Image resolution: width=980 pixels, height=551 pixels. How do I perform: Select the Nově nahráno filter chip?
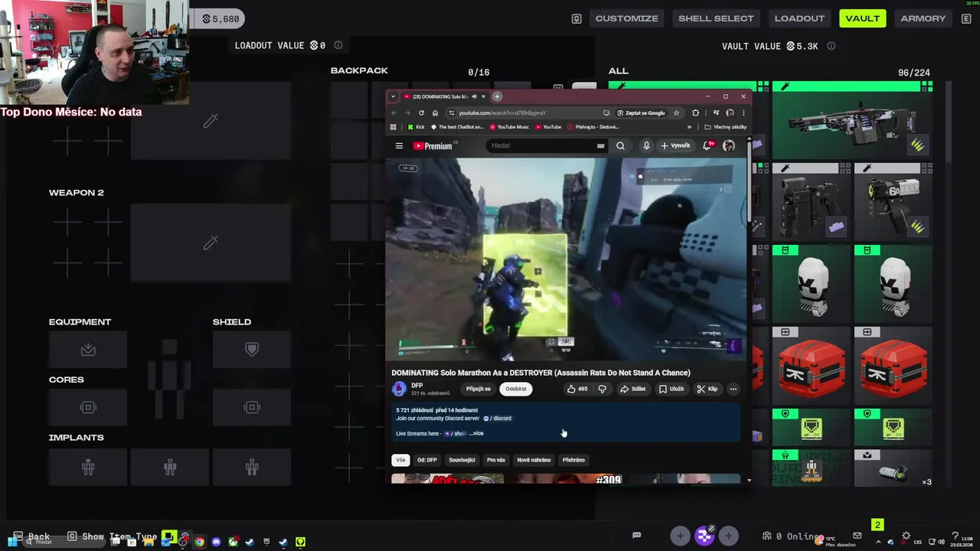coord(534,460)
